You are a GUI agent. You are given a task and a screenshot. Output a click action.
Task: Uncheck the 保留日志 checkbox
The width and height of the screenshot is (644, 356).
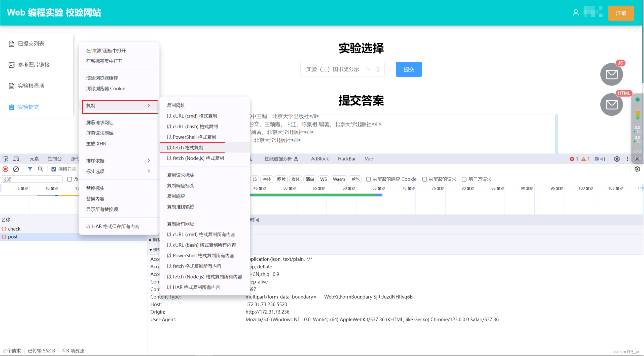tap(54, 169)
